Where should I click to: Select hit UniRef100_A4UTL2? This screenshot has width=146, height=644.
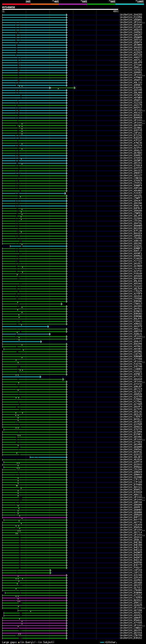[x=131, y=60]
